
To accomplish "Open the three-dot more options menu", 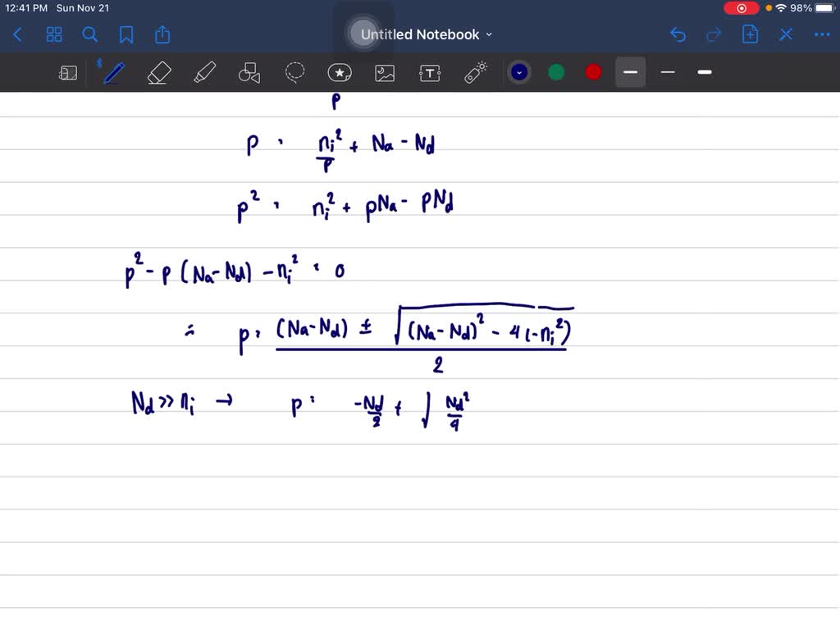I will 821,34.
